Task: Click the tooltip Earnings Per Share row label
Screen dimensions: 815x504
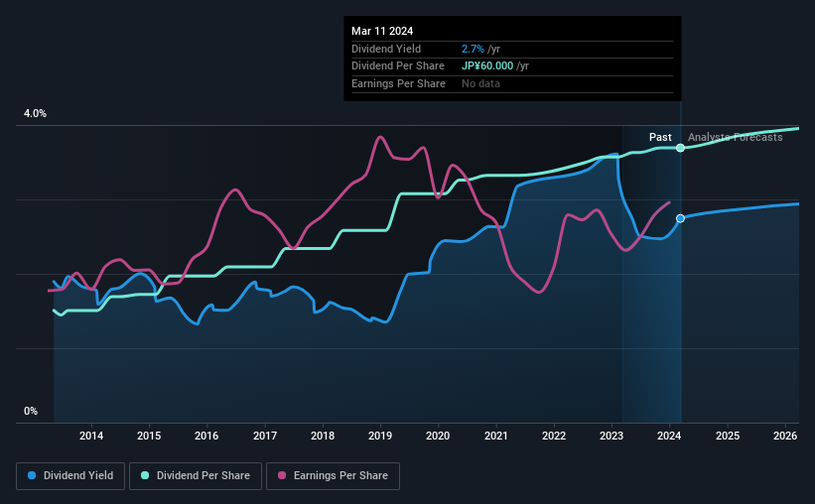Action: click(398, 83)
